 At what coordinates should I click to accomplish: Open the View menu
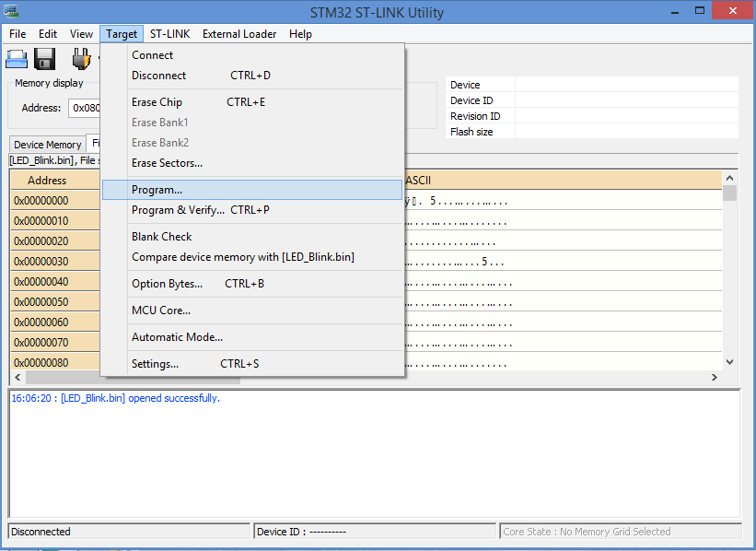click(x=81, y=34)
